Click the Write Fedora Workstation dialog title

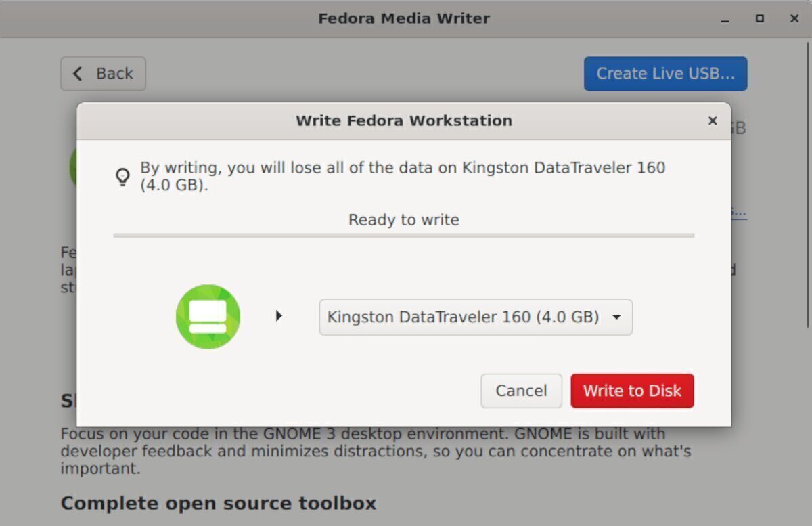point(403,120)
